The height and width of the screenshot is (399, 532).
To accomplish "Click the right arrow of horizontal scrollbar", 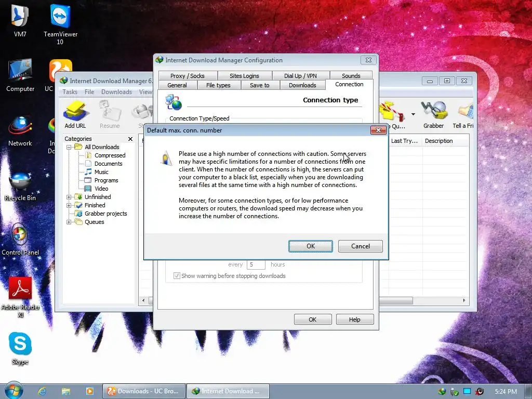I will tap(464, 301).
